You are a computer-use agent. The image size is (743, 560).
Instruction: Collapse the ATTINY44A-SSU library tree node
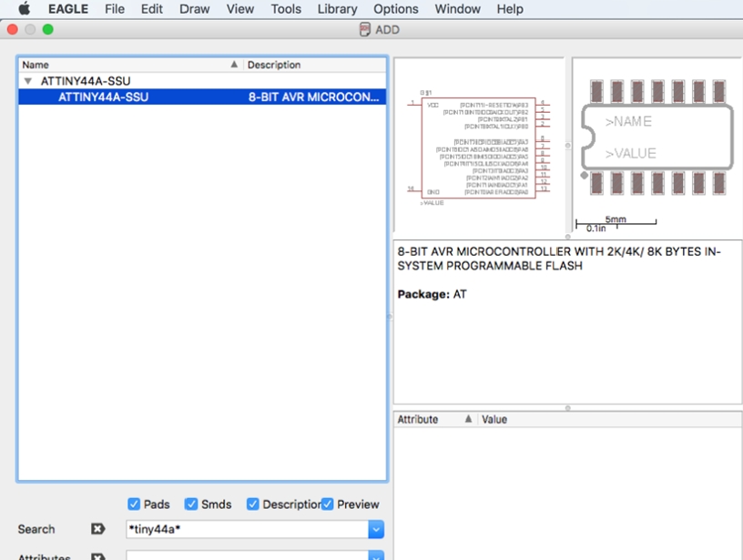click(x=28, y=81)
